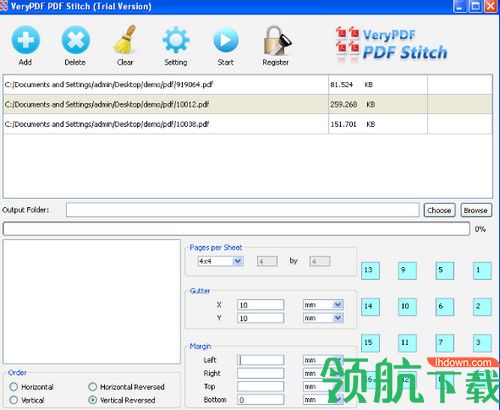This screenshot has width=500, height=410.
Task: Click the conversion progress bar
Action: (x=236, y=229)
